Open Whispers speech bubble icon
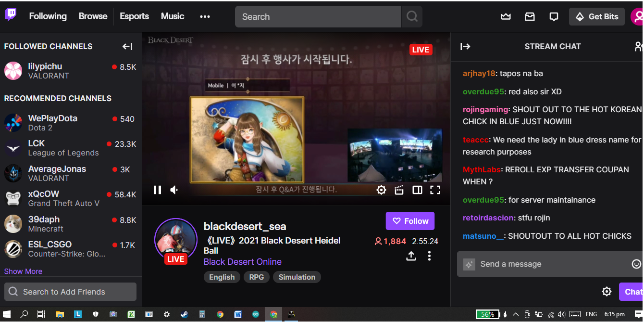 [554, 17]
